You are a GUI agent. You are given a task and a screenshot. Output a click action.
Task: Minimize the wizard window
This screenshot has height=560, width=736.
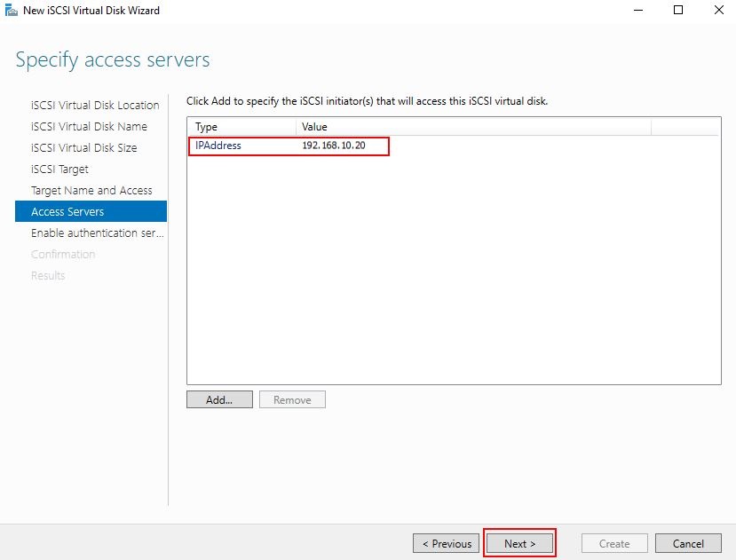pos(638,10)
